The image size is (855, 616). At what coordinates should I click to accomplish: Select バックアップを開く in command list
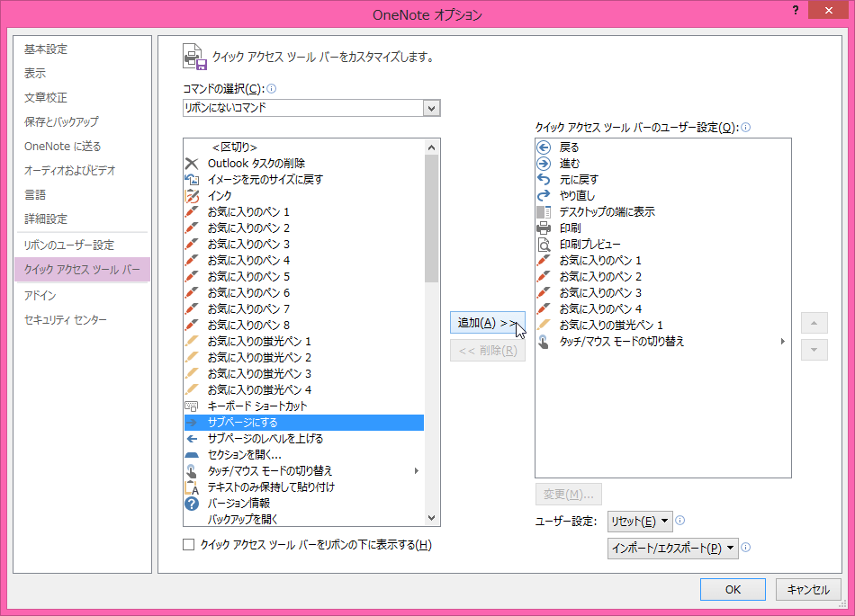303,519
